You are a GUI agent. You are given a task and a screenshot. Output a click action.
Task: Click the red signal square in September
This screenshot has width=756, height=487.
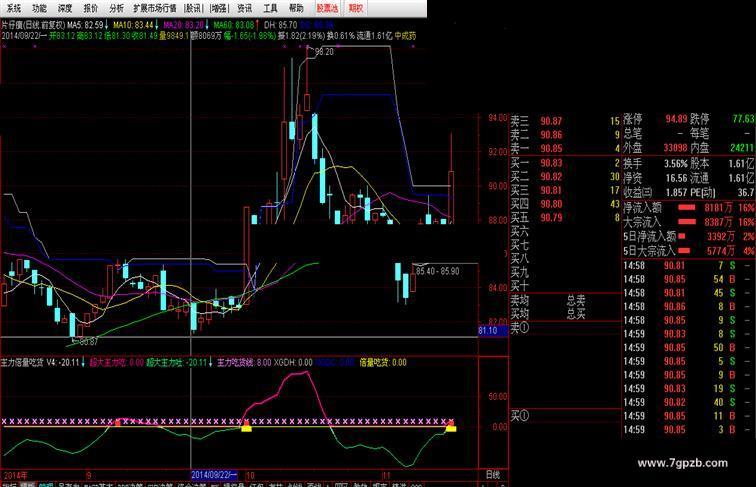tap(117, 423)
